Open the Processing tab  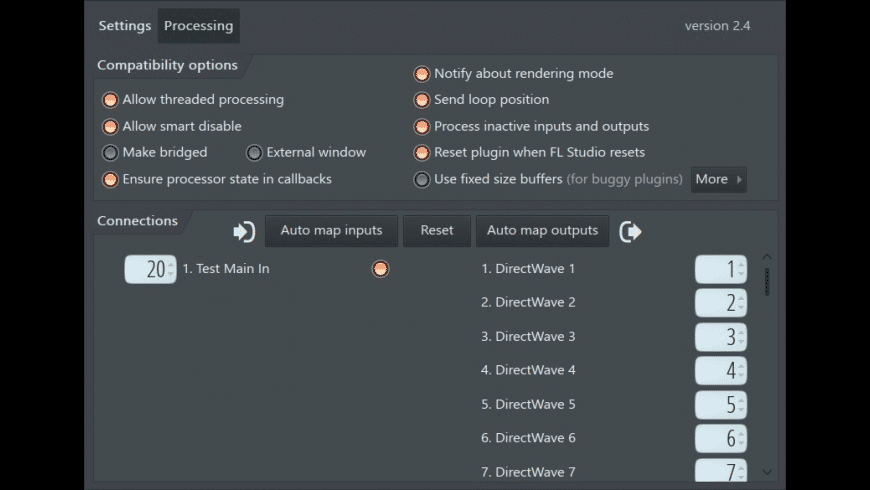[x=198, y=26]
